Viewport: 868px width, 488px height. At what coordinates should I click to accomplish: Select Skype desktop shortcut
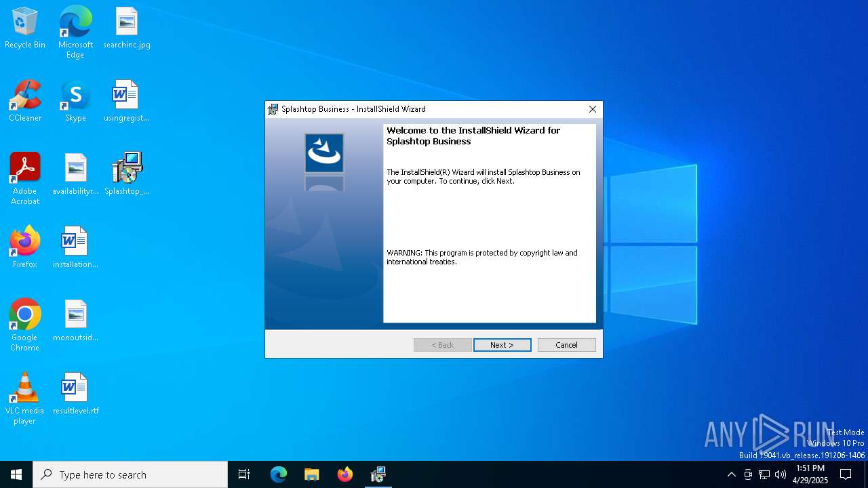[75, 102]
